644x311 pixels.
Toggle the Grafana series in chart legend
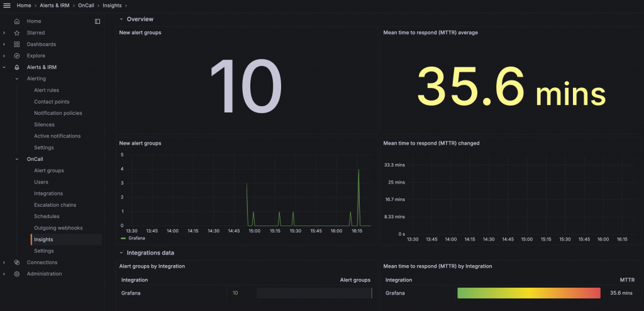(133, 238)
